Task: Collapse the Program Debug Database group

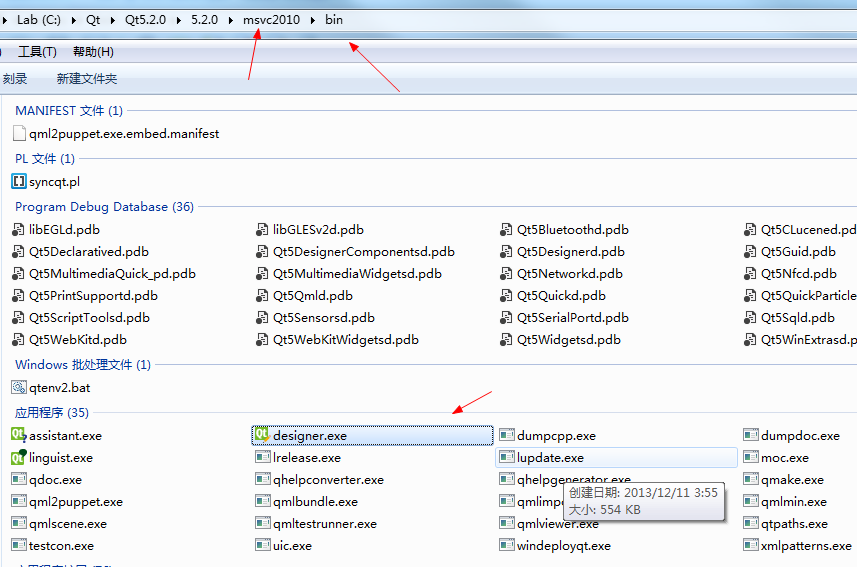Action: click(x=104, y=207)
